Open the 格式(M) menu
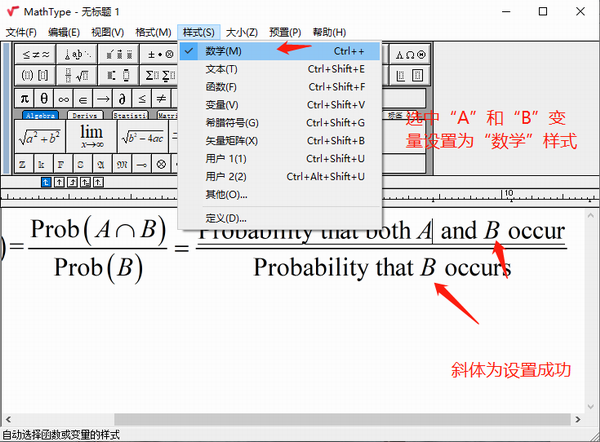 pos(153,32)
